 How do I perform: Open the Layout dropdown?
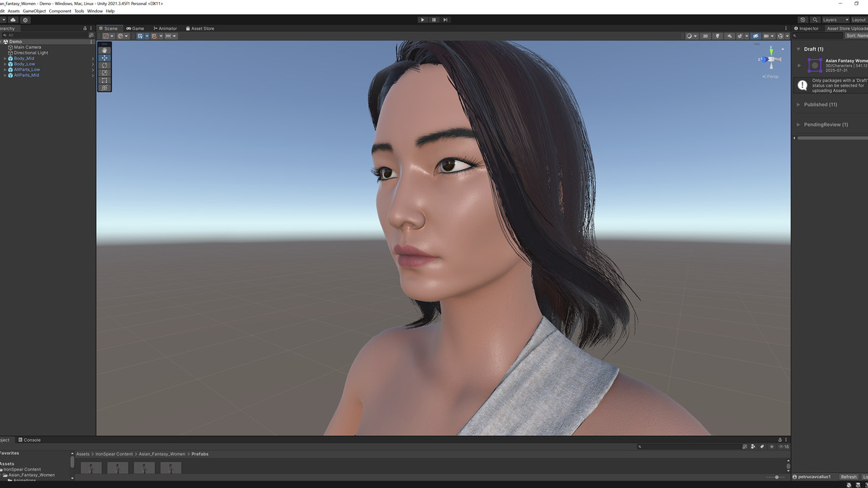pos(859,20)
